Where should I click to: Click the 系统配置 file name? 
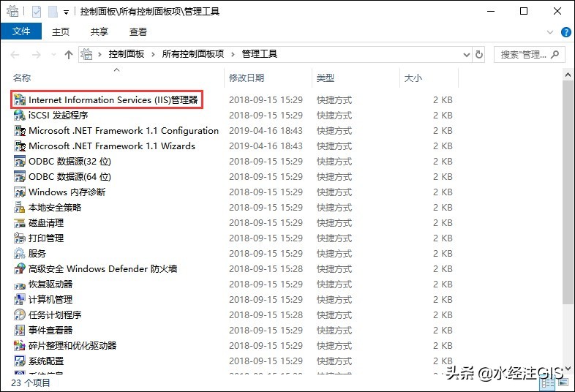coord(46,361)
